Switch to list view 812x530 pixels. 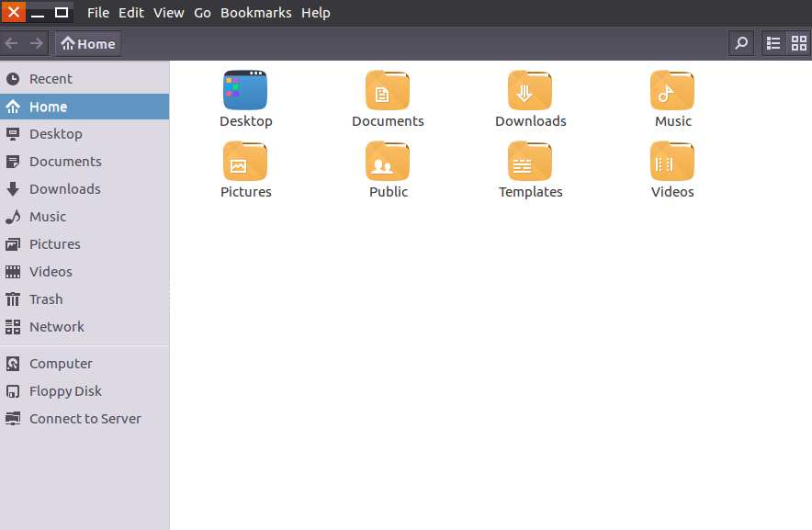pyautogui.click(x=773, y=43)
